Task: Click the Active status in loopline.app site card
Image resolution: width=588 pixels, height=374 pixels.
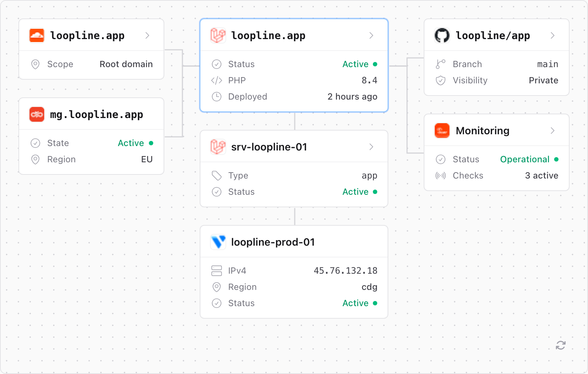Action: coord(356,64)
